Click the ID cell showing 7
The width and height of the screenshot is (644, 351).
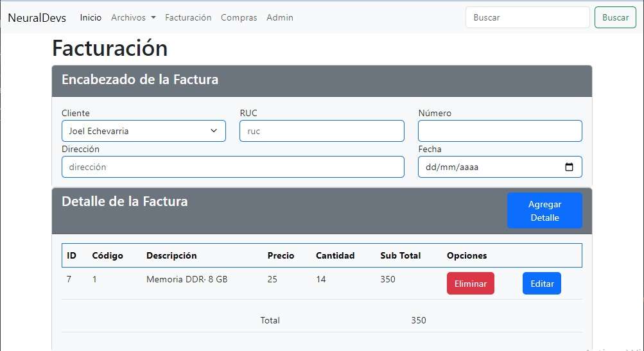pos(69,279)
